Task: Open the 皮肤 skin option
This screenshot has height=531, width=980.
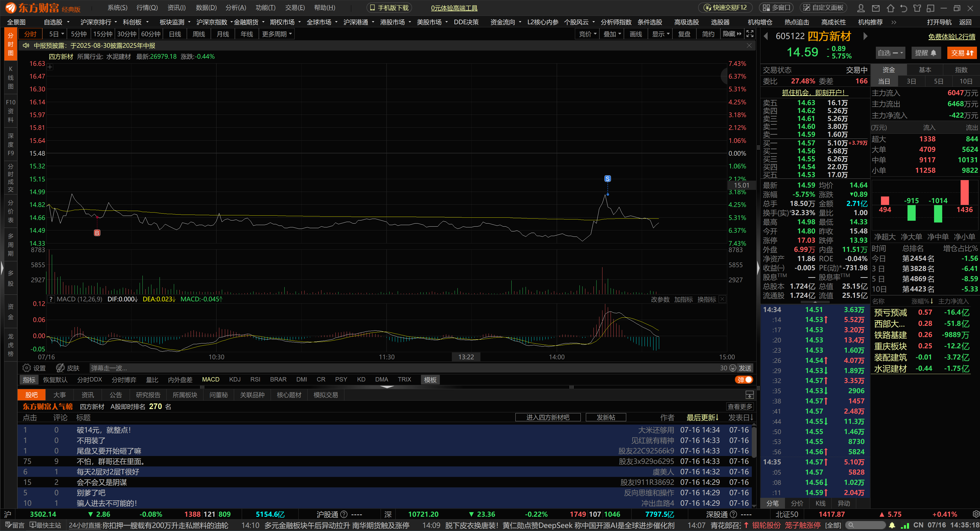Action: point(68,368)
